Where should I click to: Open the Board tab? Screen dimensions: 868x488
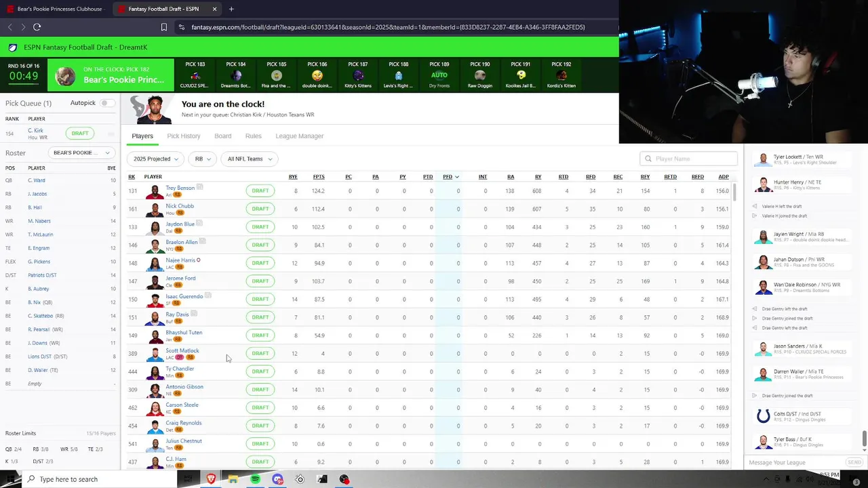coord(222,136)
